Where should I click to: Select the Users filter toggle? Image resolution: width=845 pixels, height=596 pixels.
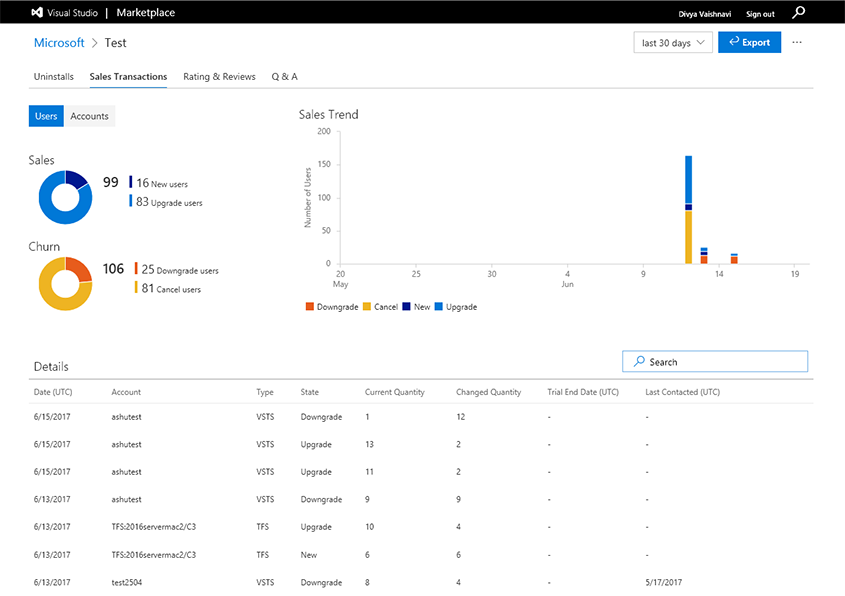(45, 115)
